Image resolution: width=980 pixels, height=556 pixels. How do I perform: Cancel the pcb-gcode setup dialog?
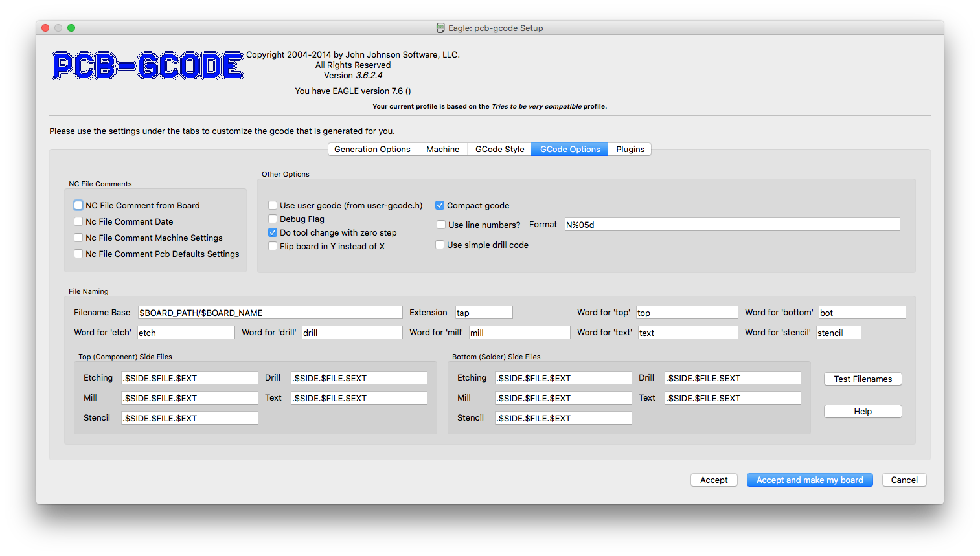904,480
